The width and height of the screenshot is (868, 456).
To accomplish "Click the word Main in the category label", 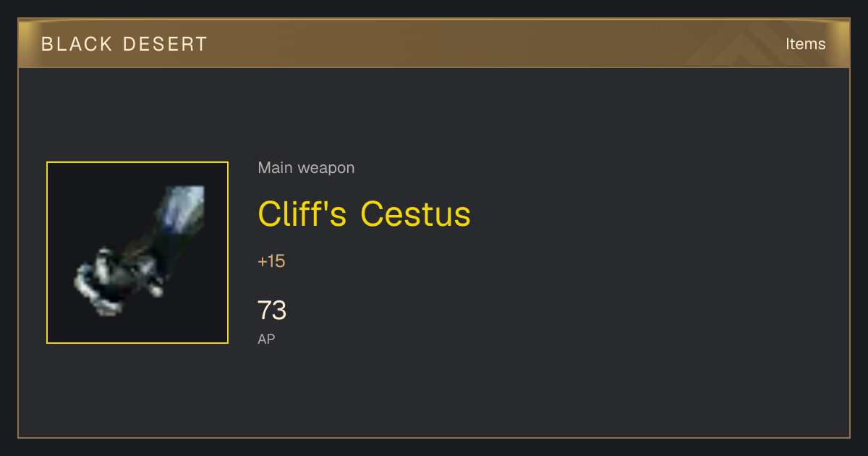I will [x=276, y=168].
